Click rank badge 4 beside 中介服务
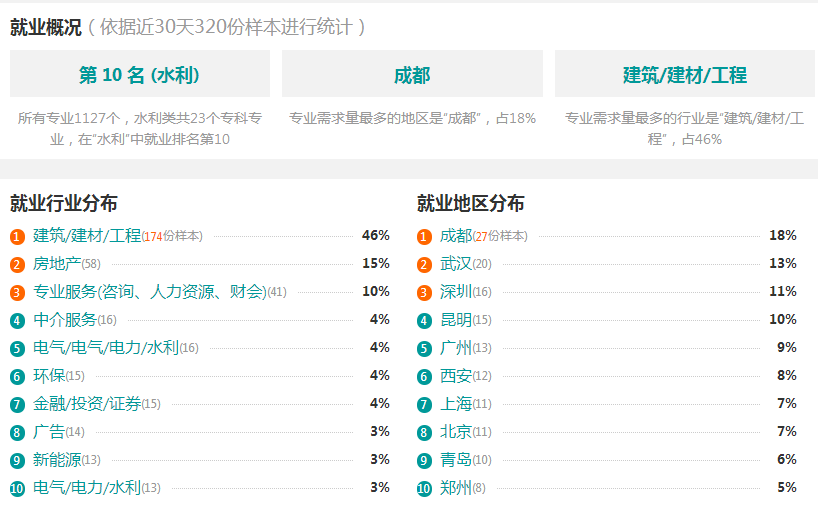Viewport: 818px width, 506px height. point(17,321)
